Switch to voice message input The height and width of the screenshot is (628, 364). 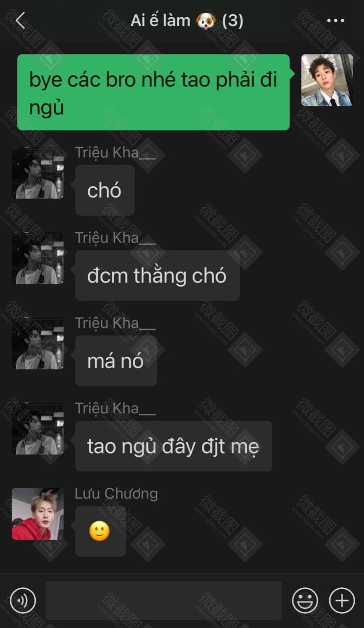[x=23, y=600]
